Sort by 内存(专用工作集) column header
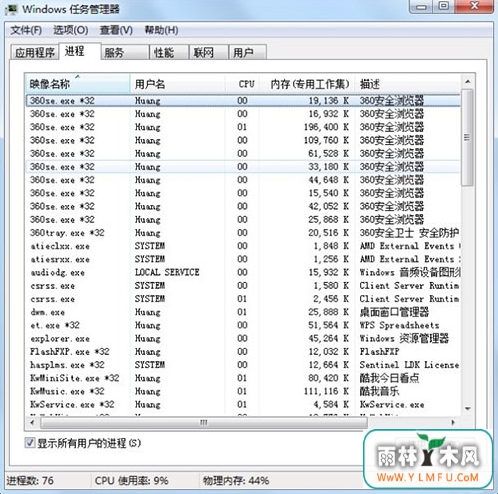498x494 pixels. pos(307,84)
